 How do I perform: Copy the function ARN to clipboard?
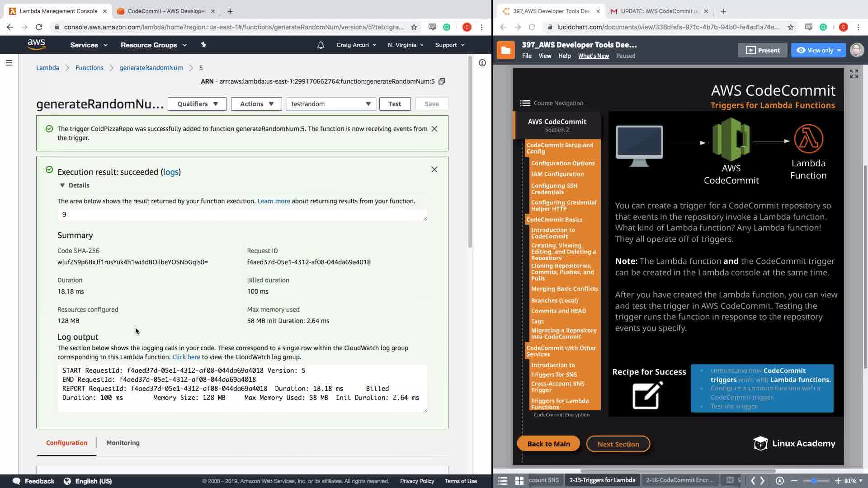442,81
